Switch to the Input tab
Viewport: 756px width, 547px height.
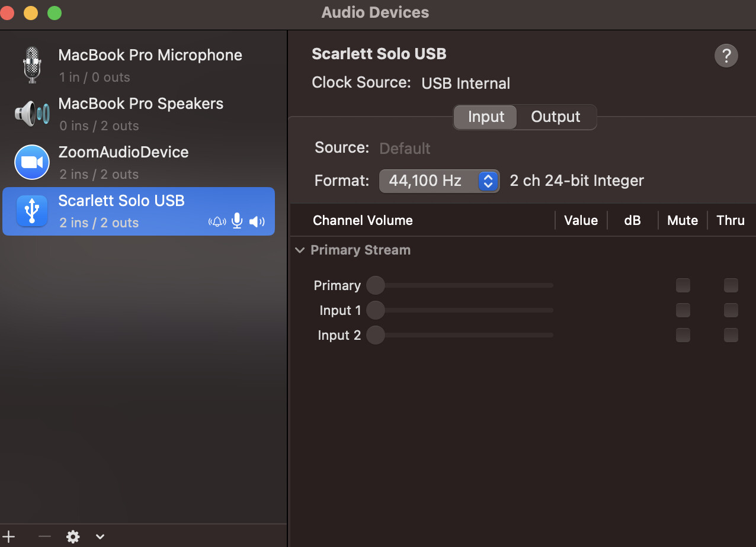tap(486, 117)
